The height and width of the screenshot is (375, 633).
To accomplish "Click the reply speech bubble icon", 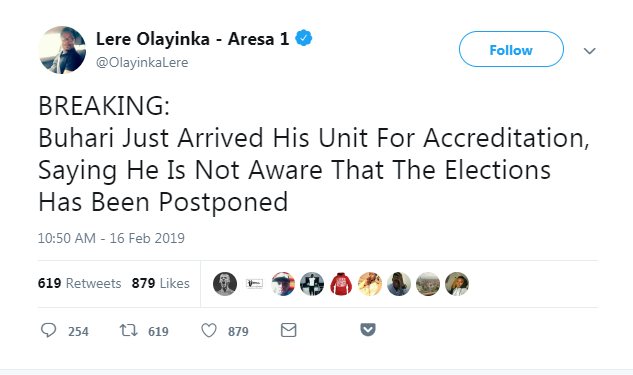I will pos(48,330).
